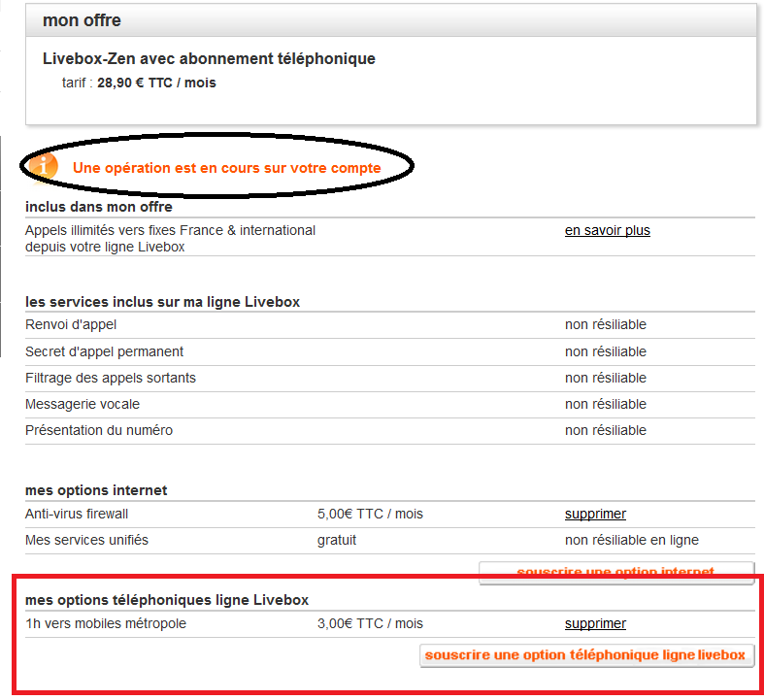Viewport: 764px width, 700px height.
Task: Click 'Appels illimités vers fixes France' row
Action: (x=390, y=238)
